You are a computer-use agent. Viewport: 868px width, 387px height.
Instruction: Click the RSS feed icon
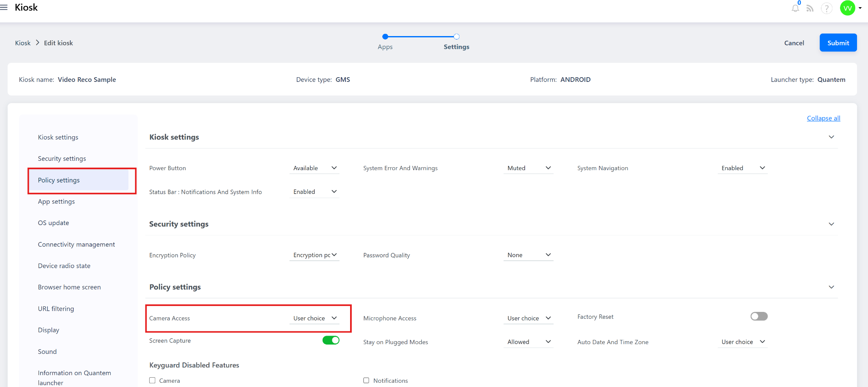point(810,8)
